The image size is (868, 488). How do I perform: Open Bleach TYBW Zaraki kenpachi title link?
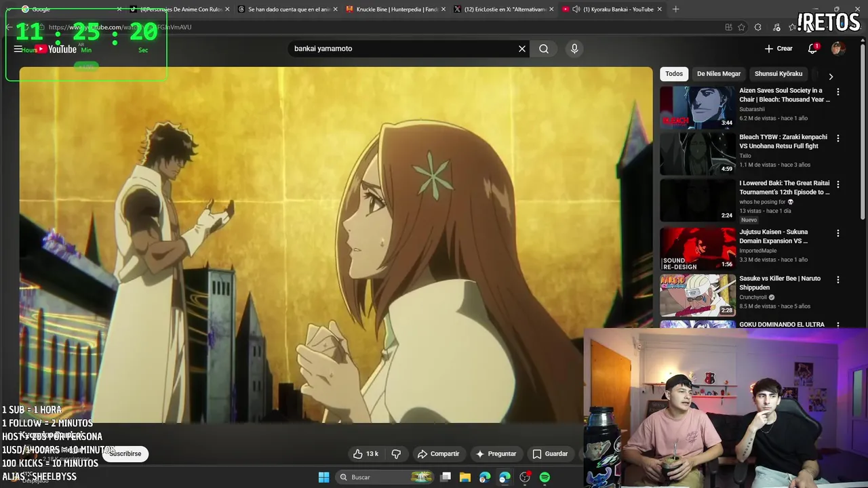tap(783, 141)
